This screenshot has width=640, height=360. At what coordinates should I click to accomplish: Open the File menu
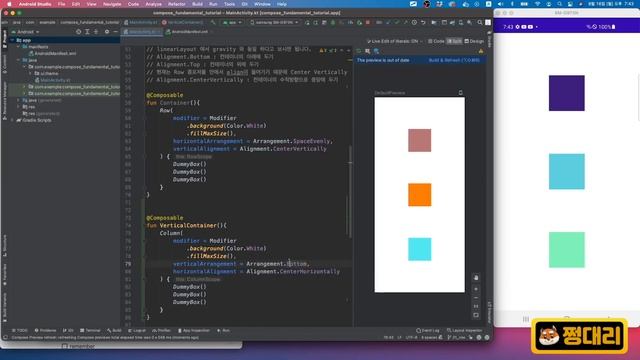(x=61, y=4)
